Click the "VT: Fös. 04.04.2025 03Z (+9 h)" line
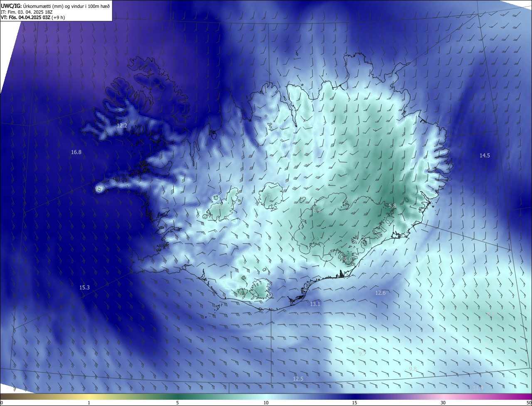 [x=33, y=17]
